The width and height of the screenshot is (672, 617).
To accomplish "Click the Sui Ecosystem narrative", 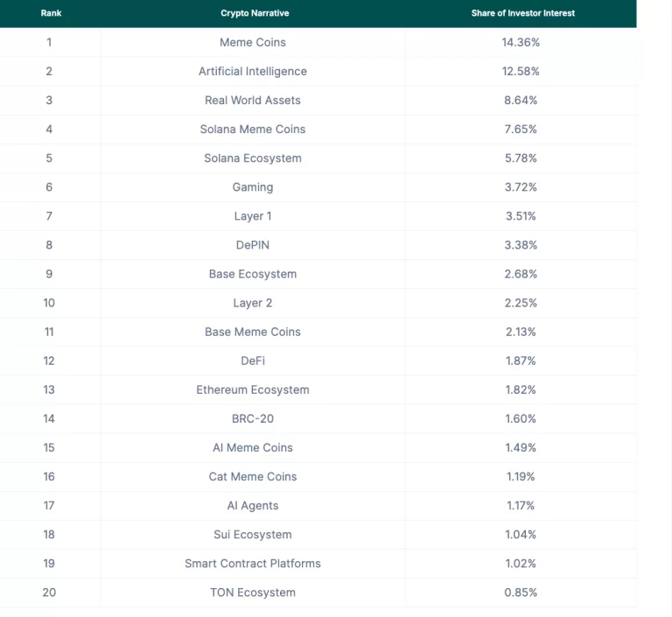I will point(253,534).
